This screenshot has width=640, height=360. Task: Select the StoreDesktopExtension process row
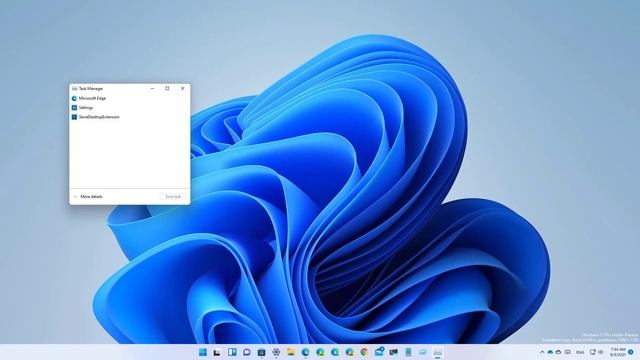pos(129,117)
